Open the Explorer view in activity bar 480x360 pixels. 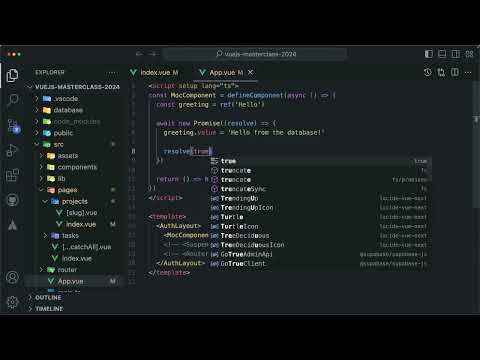click(x=12, y=75)
